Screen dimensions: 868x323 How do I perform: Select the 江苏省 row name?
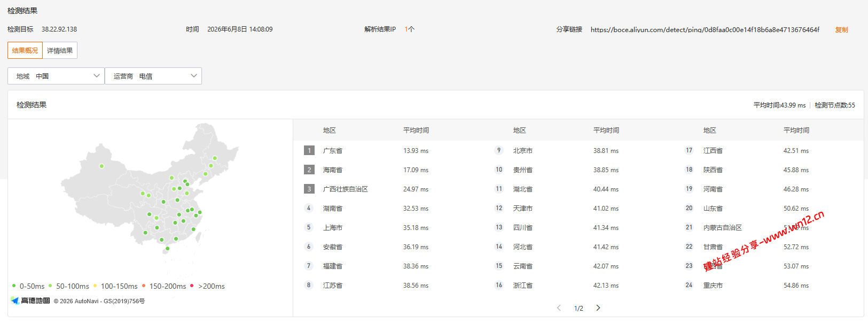pyautogui.click(x=333, y=286)
